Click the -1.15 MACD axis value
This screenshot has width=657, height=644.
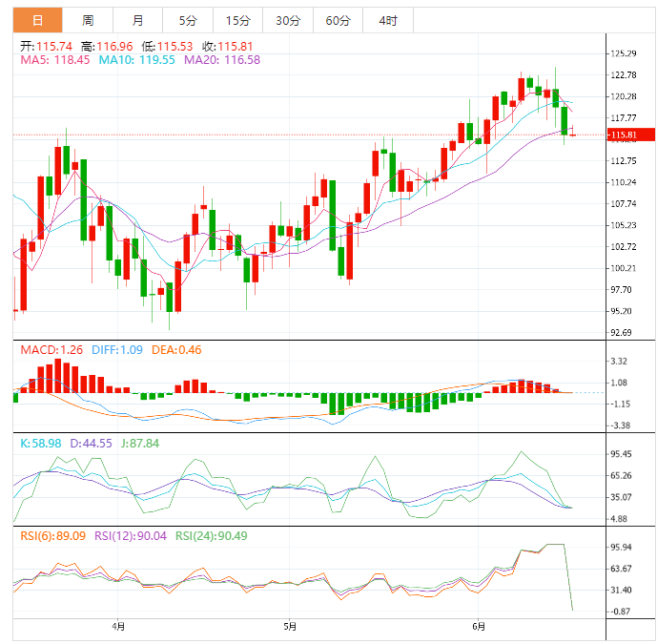tap(620, 404)
